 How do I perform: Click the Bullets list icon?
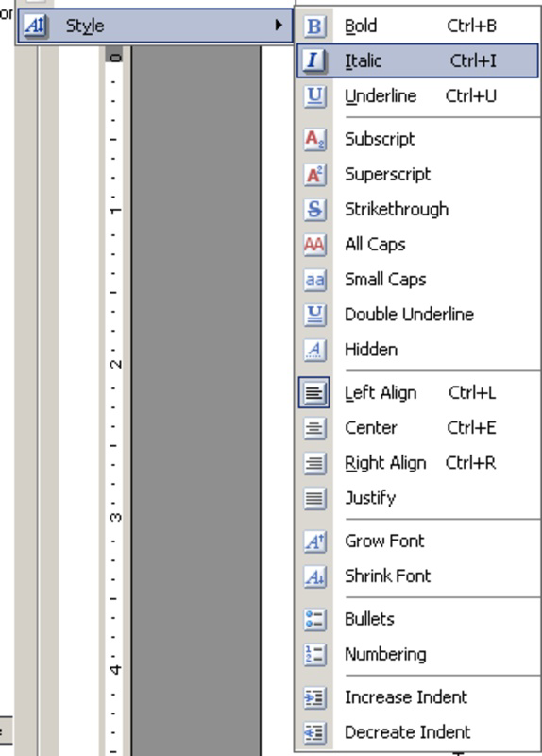(314, 619)
